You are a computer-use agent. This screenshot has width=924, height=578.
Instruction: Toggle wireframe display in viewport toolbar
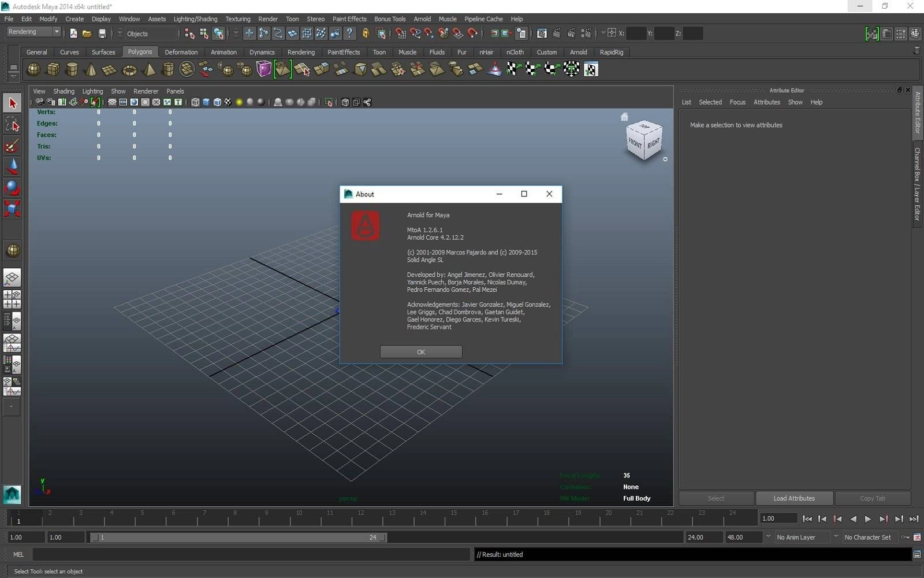pos(195,102)
